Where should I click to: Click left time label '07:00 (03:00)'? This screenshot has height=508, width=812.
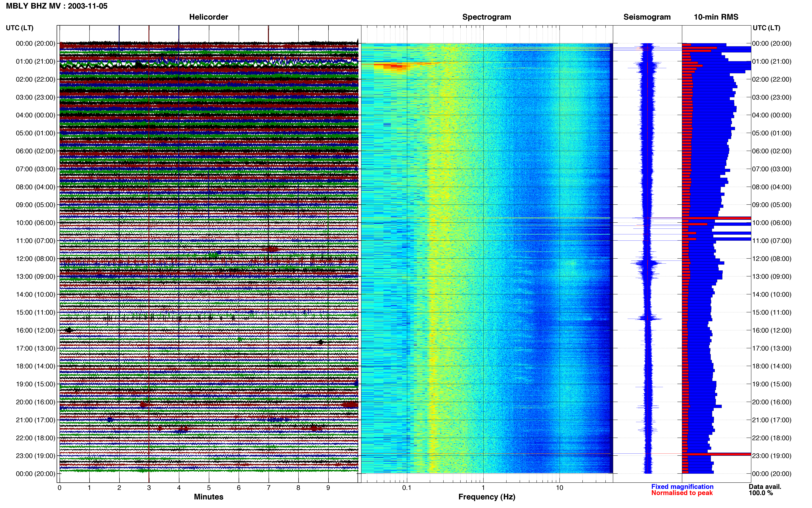(36, 169)
